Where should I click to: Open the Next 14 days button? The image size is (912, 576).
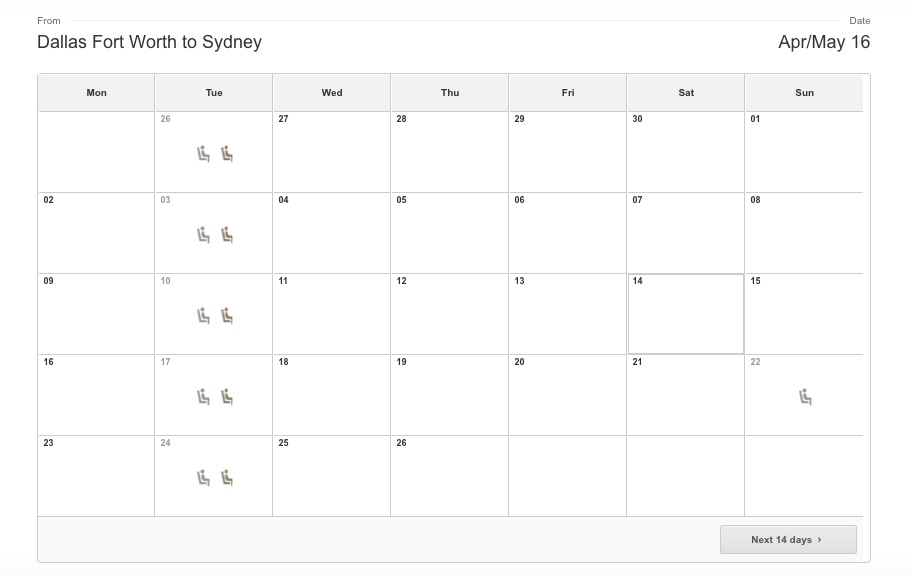pyautogui.click(x=788, y=539)
